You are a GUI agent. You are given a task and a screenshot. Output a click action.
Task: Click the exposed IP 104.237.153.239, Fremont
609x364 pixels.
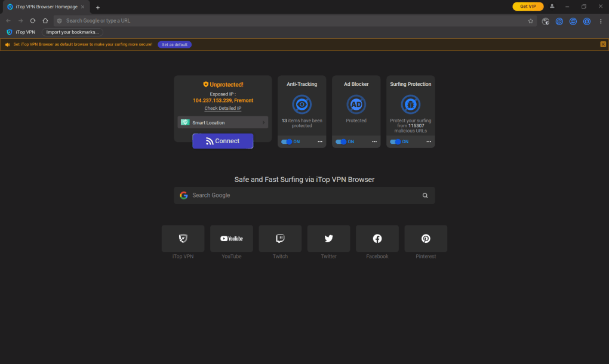coord(223,100)
